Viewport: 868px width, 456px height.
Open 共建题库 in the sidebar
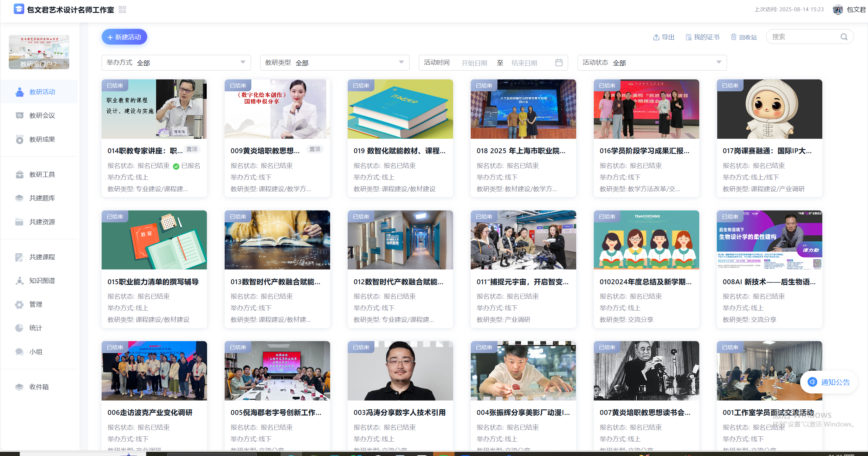[x=42, y=198]
